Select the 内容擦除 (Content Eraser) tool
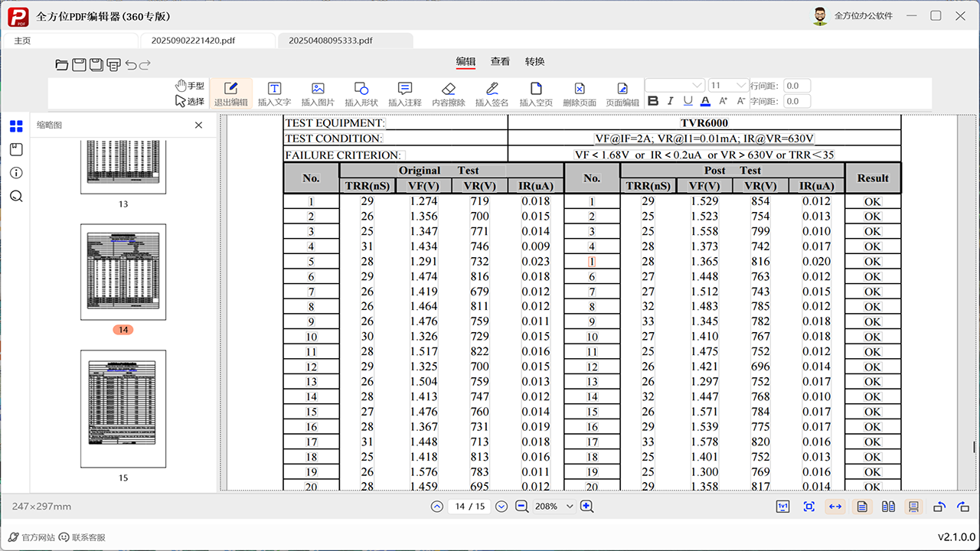This screenshot has height=551, width=980. point(448,93)
